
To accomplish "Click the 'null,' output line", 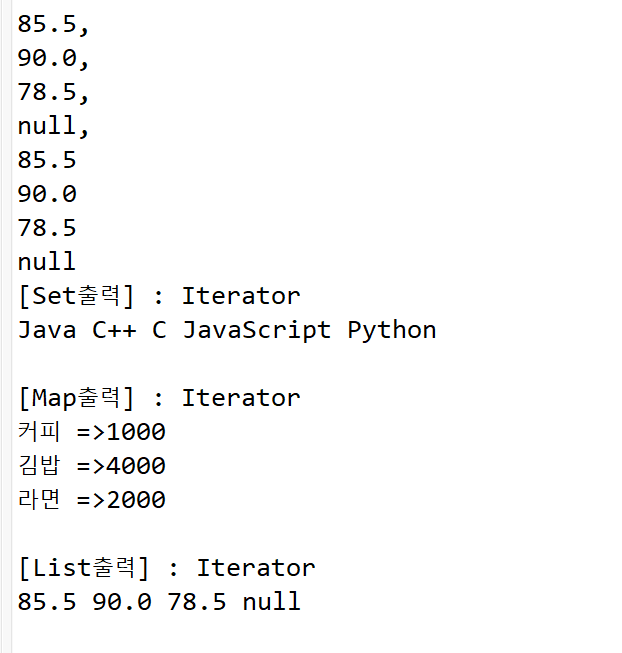I will (x=53, y=126).
